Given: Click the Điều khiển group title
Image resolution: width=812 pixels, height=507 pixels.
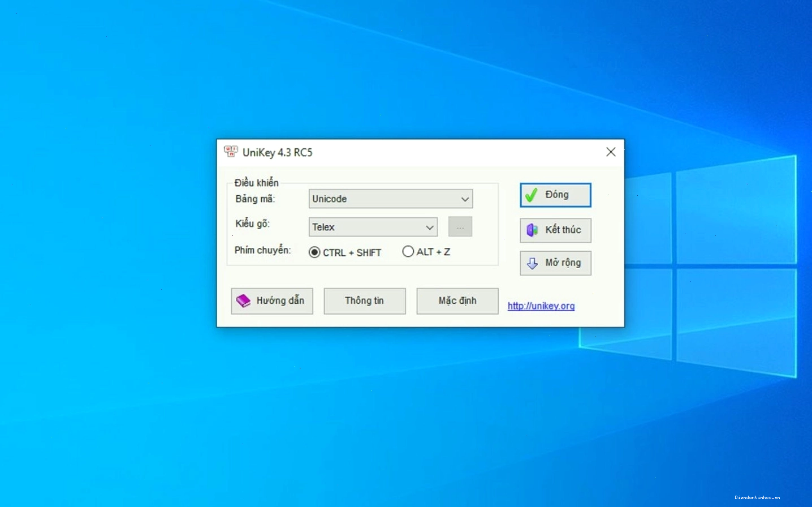Looking at the screenshot, I should tap(257, 182).
